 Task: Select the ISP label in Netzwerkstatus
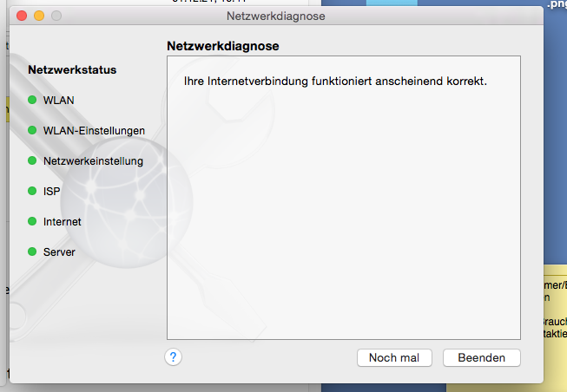pyautogui.click(x=52, y=191)
